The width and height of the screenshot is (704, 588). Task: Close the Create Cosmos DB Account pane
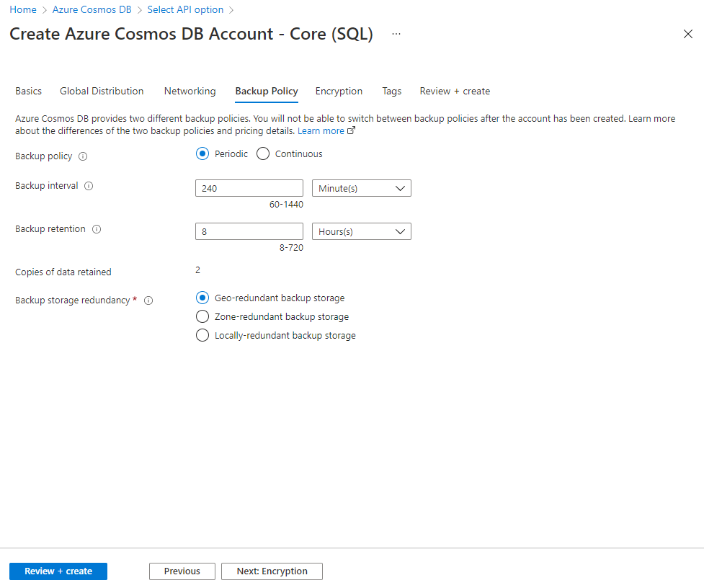tap(688, 34)
